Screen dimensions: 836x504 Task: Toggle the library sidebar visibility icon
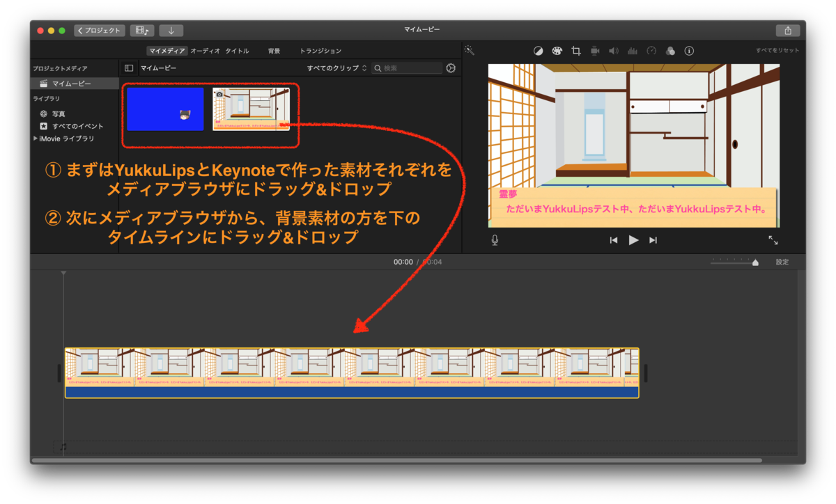129,68
